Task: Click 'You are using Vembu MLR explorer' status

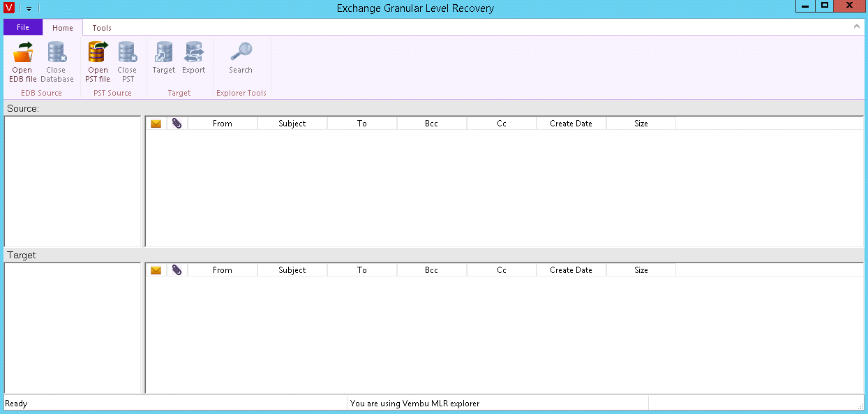Action: 415,404
